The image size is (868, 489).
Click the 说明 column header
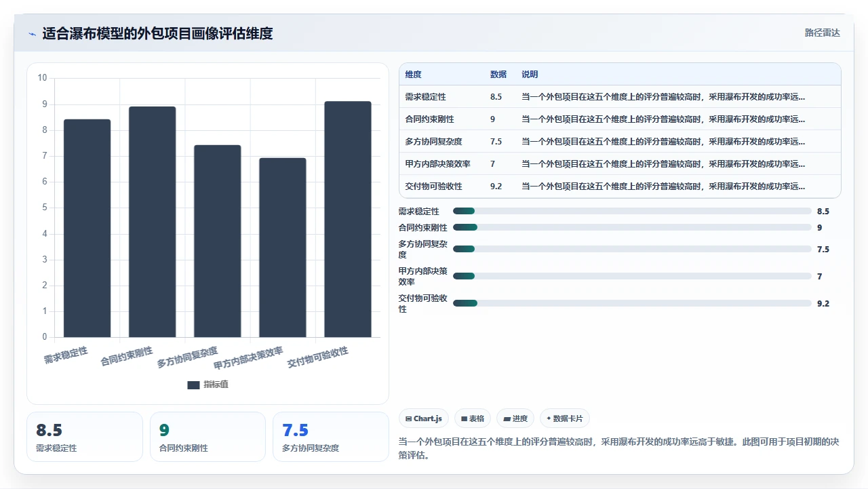coord(530,75)
